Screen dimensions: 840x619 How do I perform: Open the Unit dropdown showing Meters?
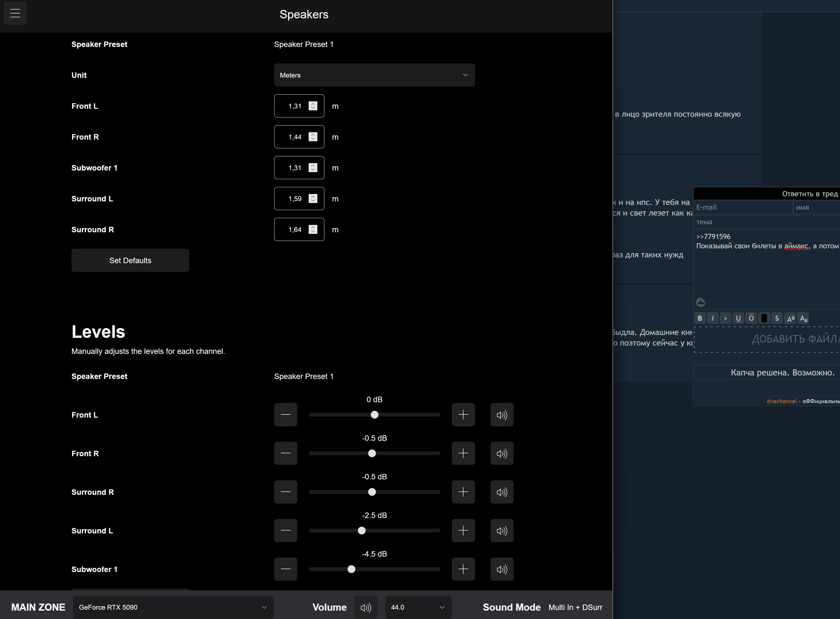tap(374, 75)
